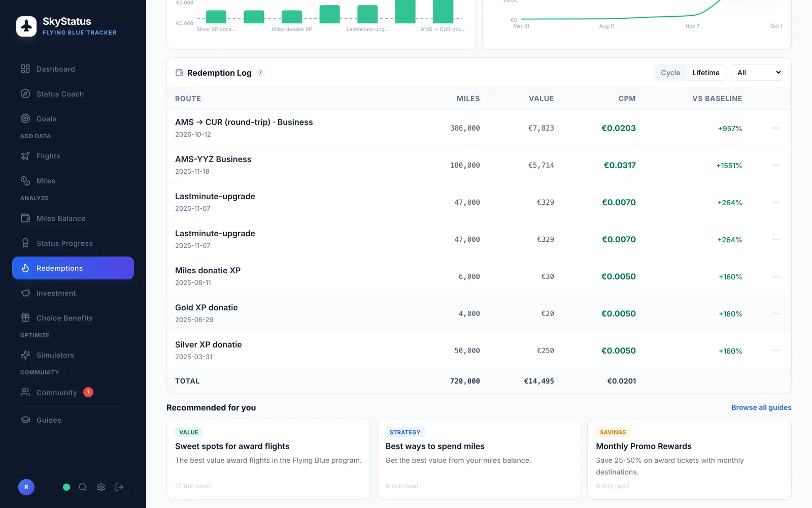Select Redemptions menu item

tap(73, 268)
